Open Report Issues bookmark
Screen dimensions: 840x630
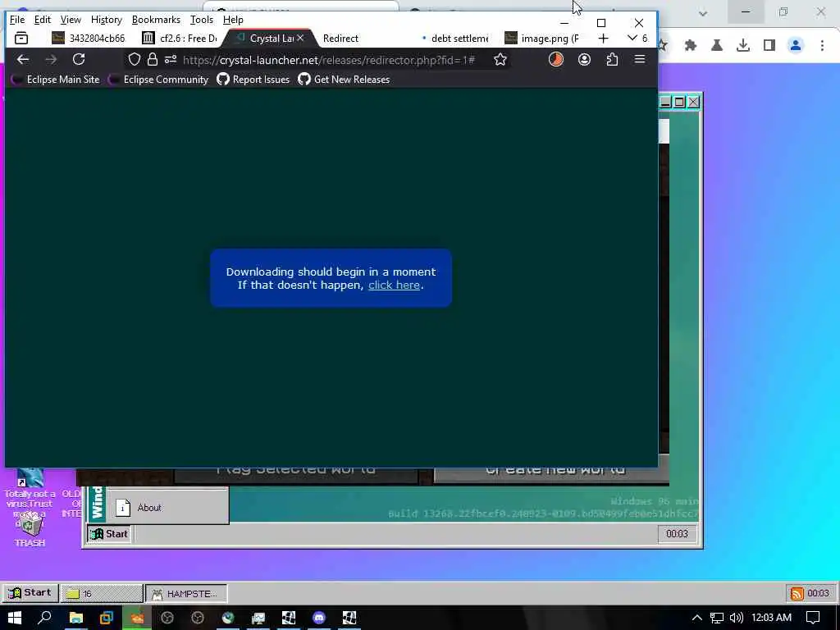(x=253, y=80)
